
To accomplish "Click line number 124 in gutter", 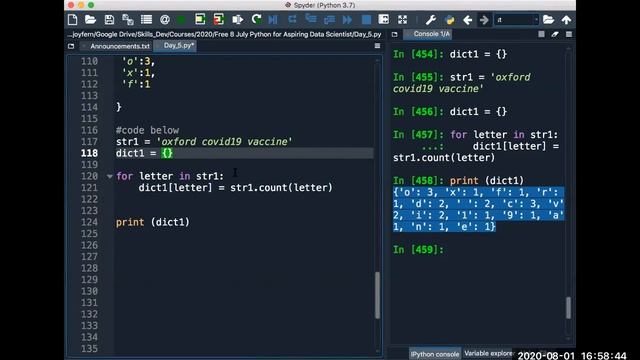I will click(x=89, y=222).
